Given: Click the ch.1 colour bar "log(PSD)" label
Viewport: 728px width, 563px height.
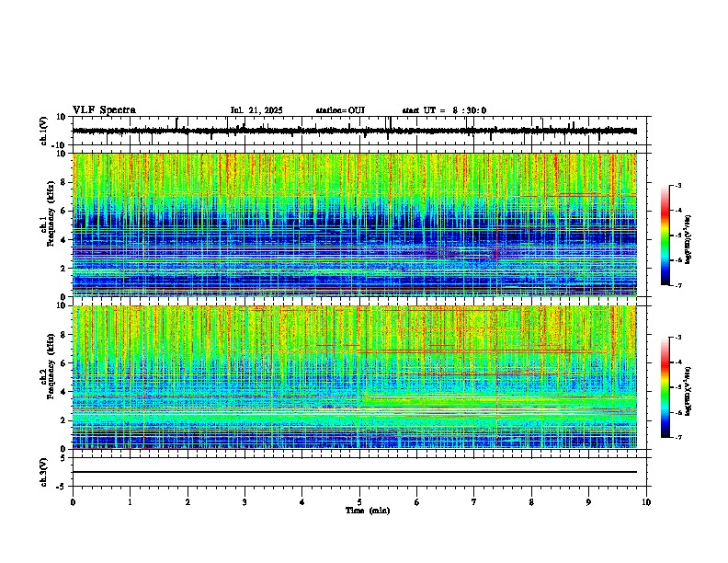Looking at the screenshot, I should point(688,238).
